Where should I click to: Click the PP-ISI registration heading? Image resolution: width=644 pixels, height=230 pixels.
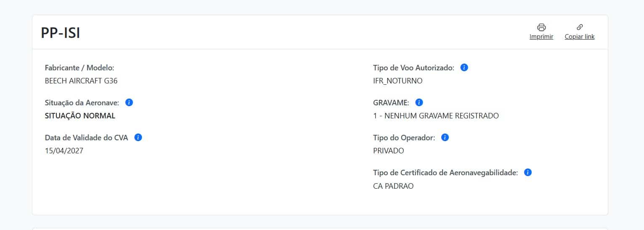click(x=61, y=33)
